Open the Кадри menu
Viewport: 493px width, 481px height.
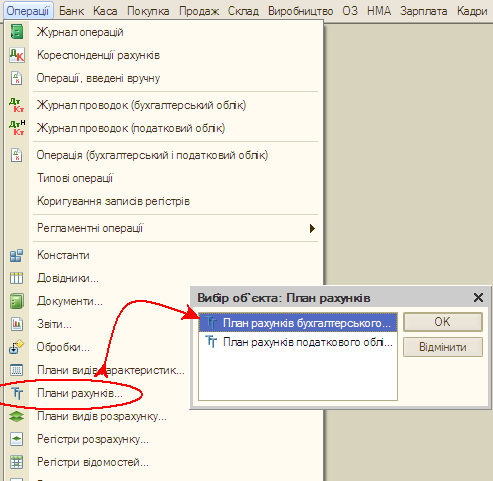[x=472, y=11]
